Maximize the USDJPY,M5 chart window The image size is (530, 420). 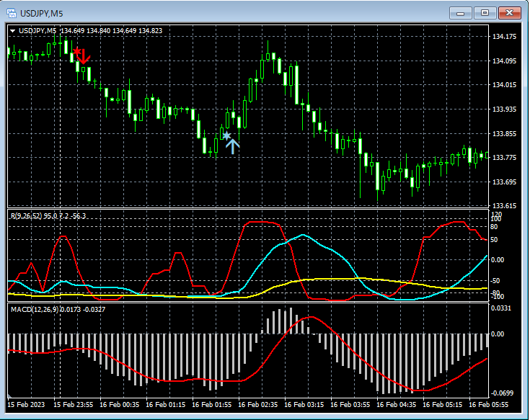[485, 13]
